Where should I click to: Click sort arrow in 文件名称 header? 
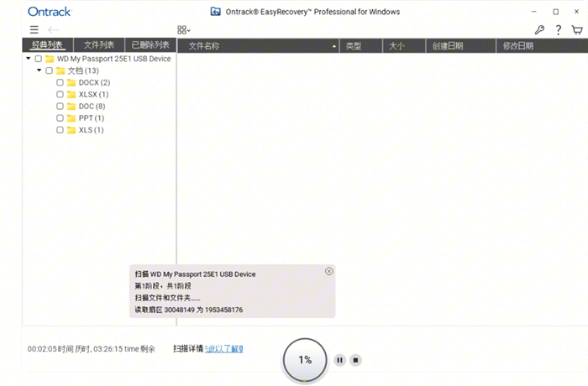pos(333,46)
